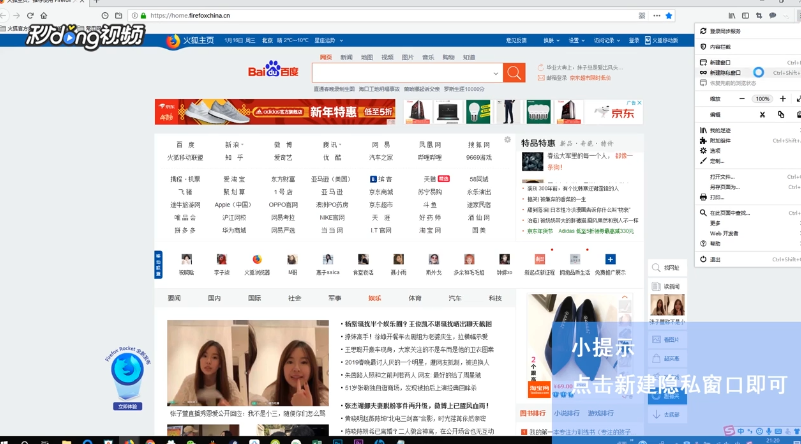Viewport: 801px width, 444px height.
Task: Show sidebars using the toolbar sidebar icon
Action: [745, 16]
